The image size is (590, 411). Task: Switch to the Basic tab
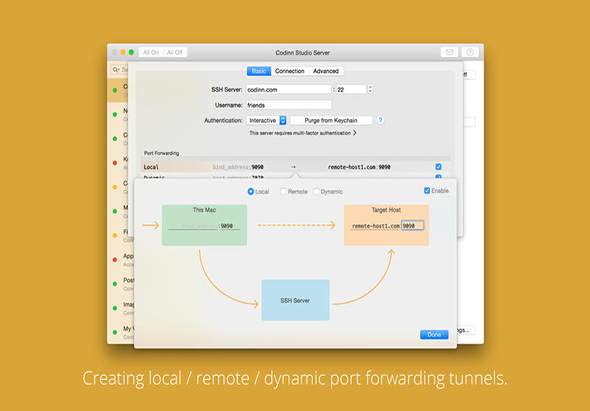(x=259, y=71)
